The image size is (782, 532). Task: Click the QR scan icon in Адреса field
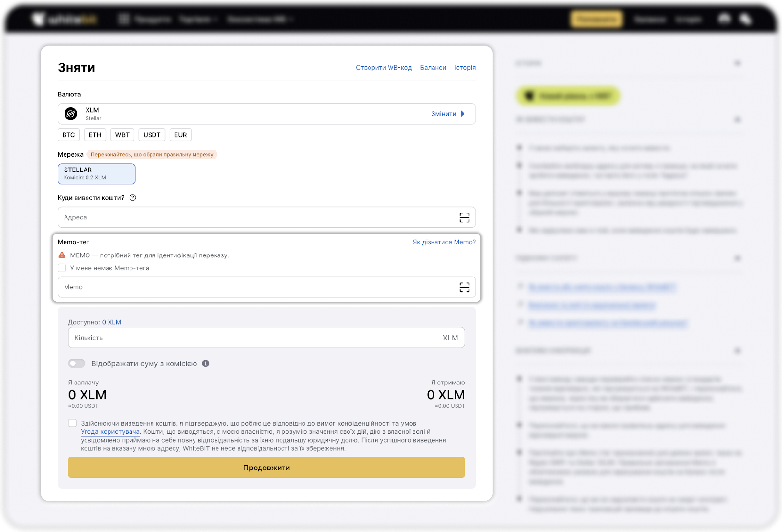(464, 217)
